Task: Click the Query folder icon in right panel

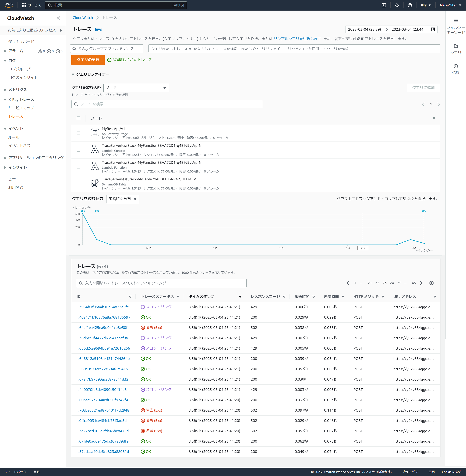Action: 456,46
